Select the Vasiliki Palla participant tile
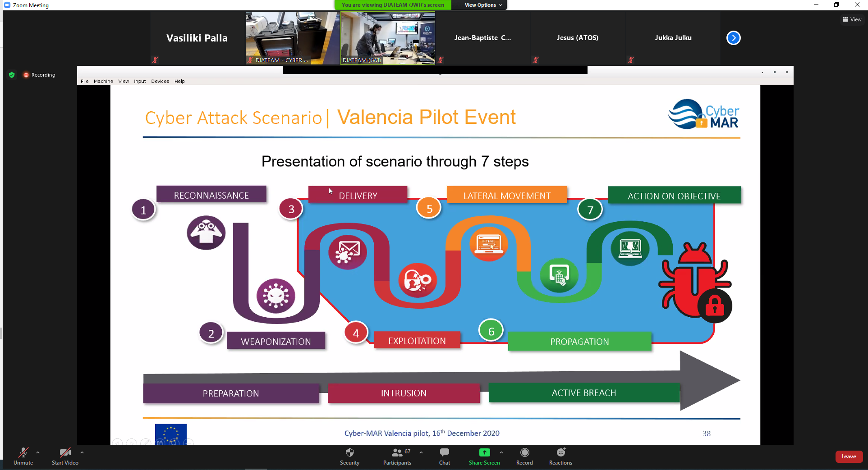This screenshot has width=868, height=470. point(197,38)
